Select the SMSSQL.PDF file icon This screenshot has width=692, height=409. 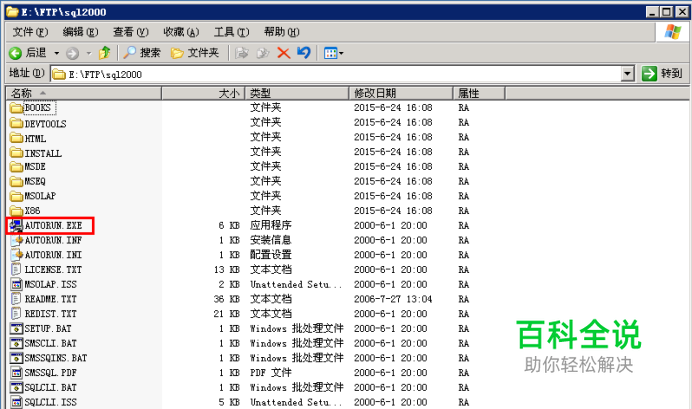point(16,373)
